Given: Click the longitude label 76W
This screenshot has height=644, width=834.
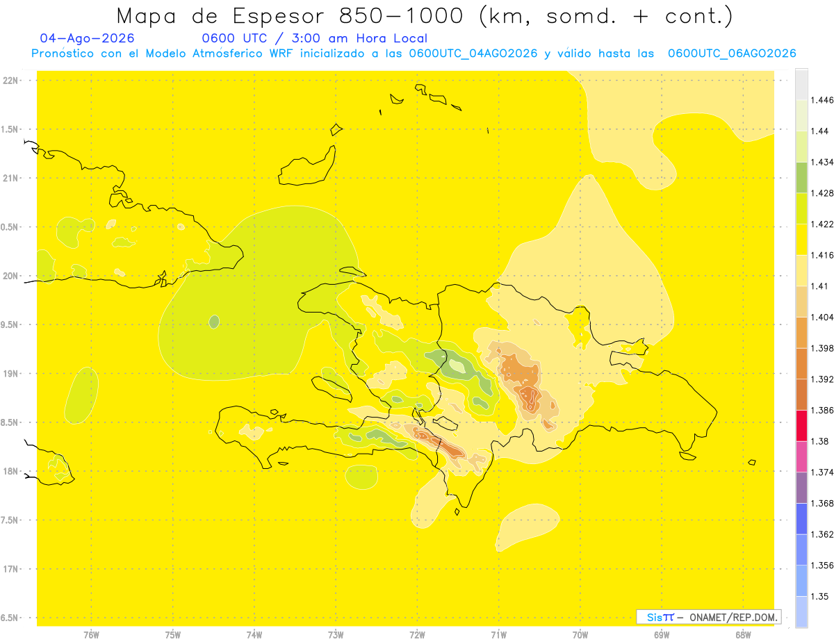Looking at the screenshot, I should 91,635.
